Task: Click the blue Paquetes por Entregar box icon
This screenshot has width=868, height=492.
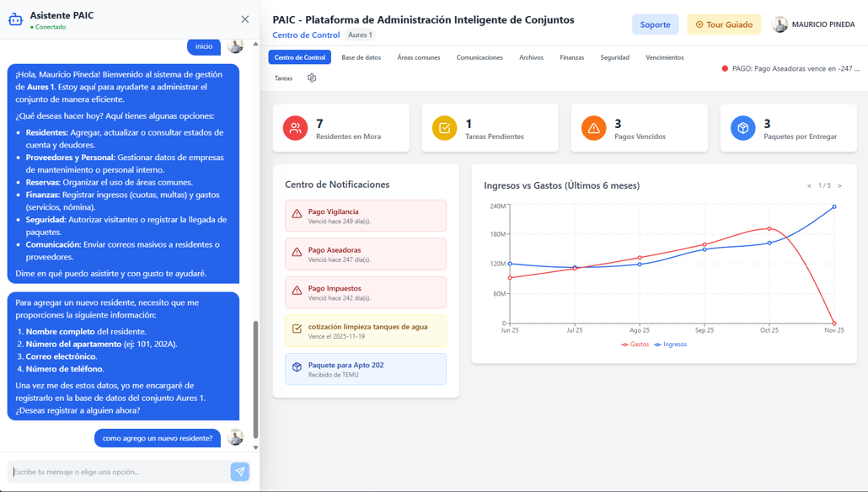Action: (743, 128)
